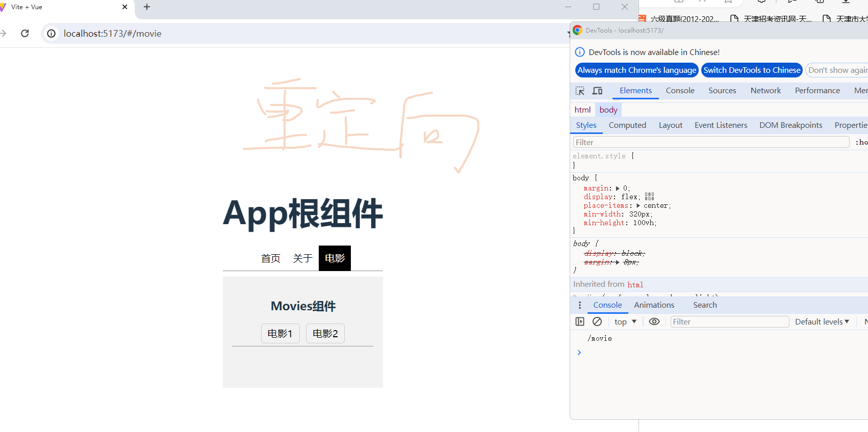The width and height of the screenshot is (868, 432).
Task: Click the DevTools window Chrome icon
Action: (x=577, y=30)
